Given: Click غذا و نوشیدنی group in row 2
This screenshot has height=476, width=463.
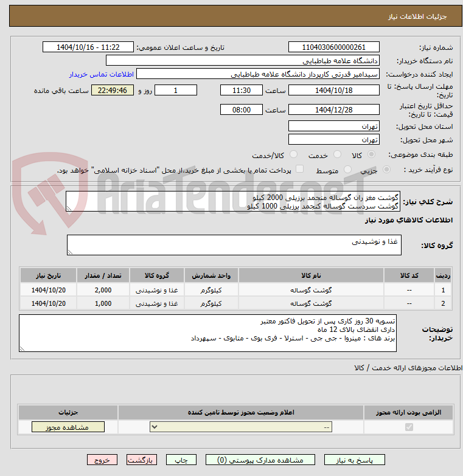Looking at the screenshot, I should [x=157, y=303].
